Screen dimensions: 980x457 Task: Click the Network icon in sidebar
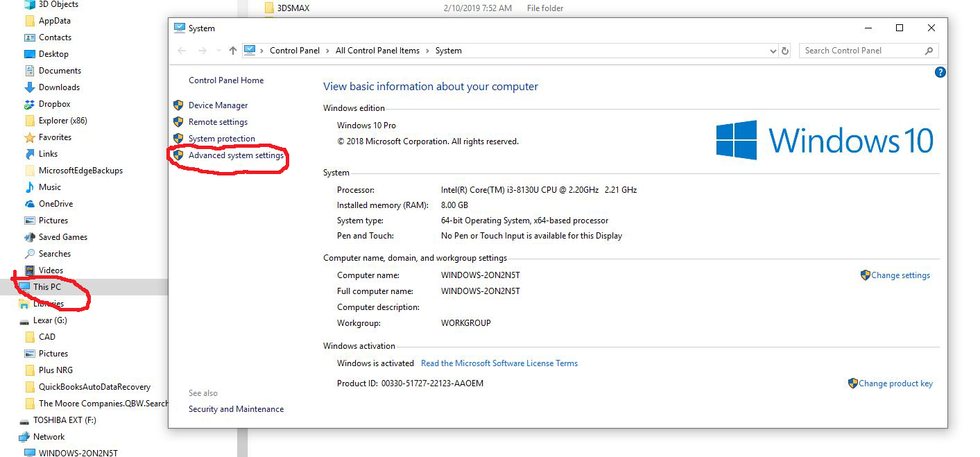(24, 437)
